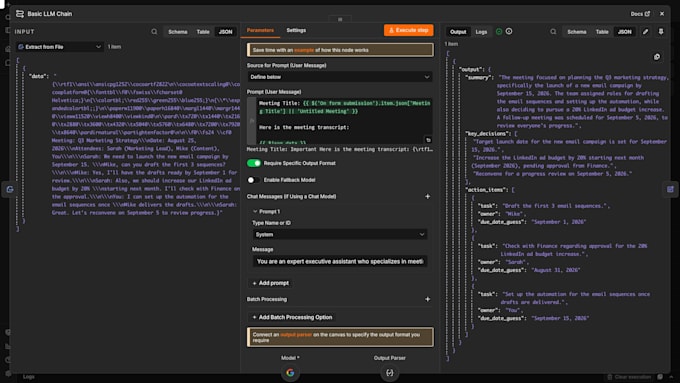Add a chat message with the plus icon
680x383 pixels.
point(427,196)
